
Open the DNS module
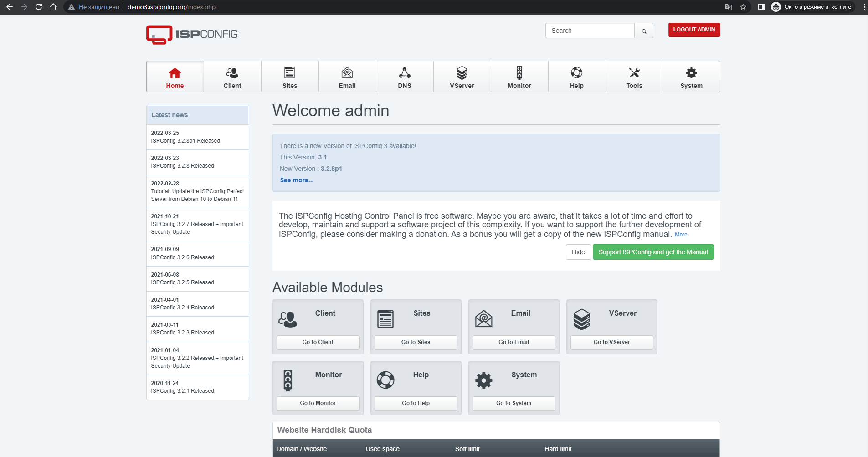click(x=405, y=77)
